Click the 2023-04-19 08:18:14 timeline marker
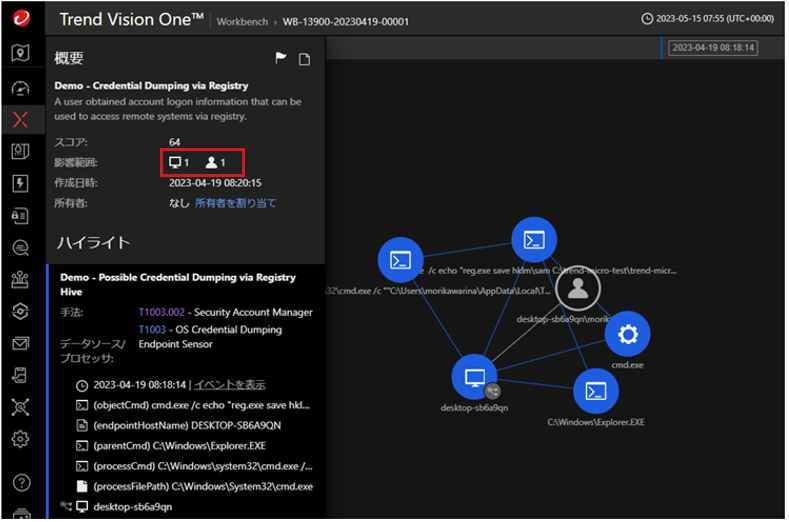The height and width of the screenshot is (522, 789). coord(712,47)
